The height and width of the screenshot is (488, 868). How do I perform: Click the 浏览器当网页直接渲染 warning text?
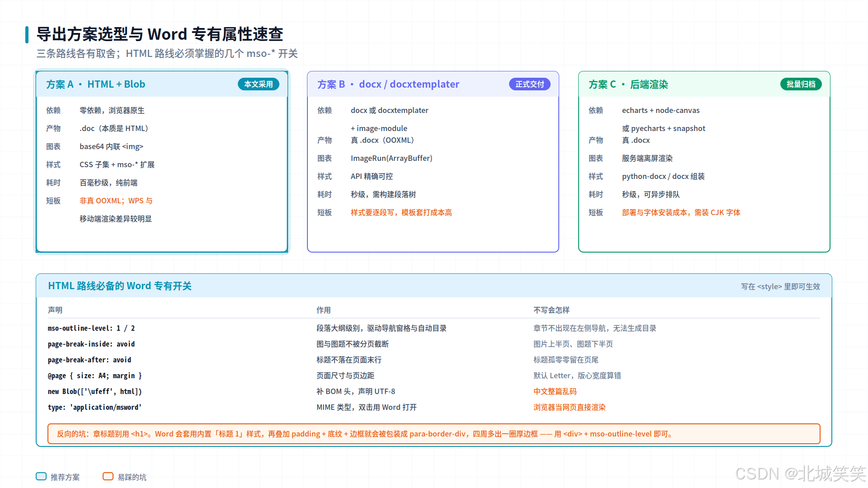[x=569, y=407]
